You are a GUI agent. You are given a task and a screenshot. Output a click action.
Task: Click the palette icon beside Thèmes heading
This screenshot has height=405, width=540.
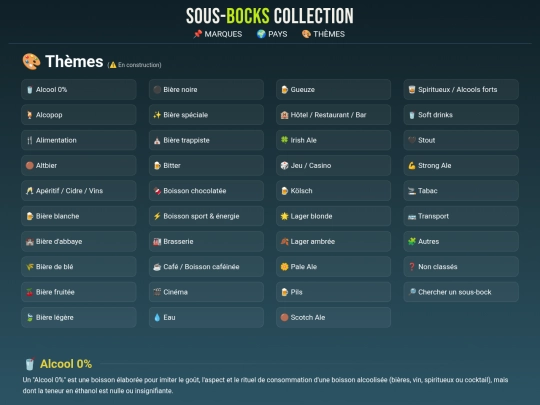coord(31,62)
